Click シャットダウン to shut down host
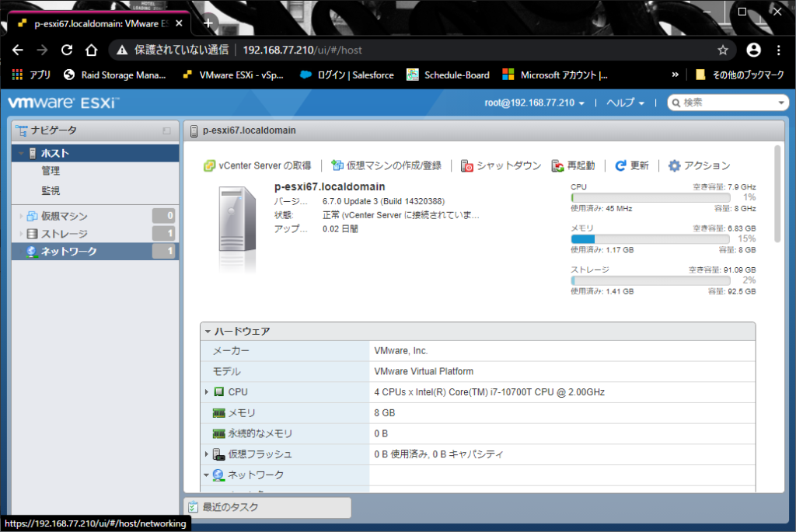 click(x=501, y=166)
